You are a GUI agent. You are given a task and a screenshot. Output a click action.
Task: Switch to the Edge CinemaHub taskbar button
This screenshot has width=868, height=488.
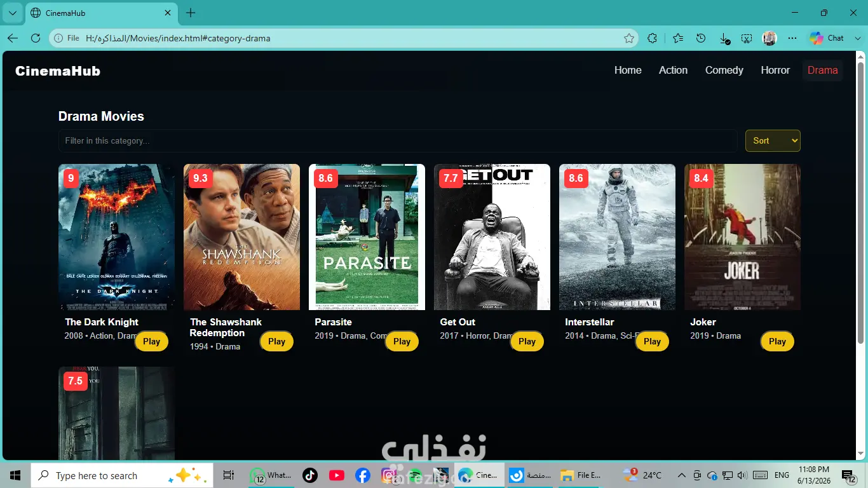[x=479, y=475]
